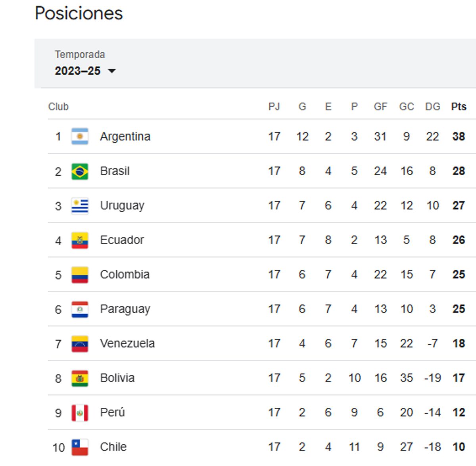Image resolution: width=476 pixels, height=466 pixels.
Task: Click the Brasil flag icon
Action: tap(80, 171)
